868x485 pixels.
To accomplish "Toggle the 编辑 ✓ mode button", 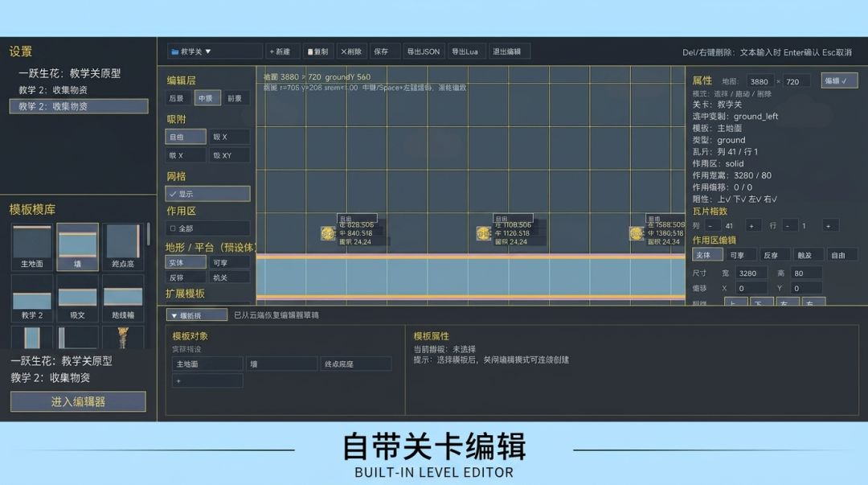I will pos(839,81).
